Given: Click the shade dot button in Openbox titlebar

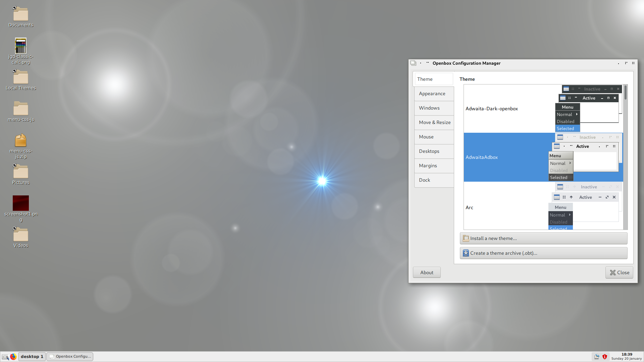Looking at the screenshot, I should (x=421, y=63).
